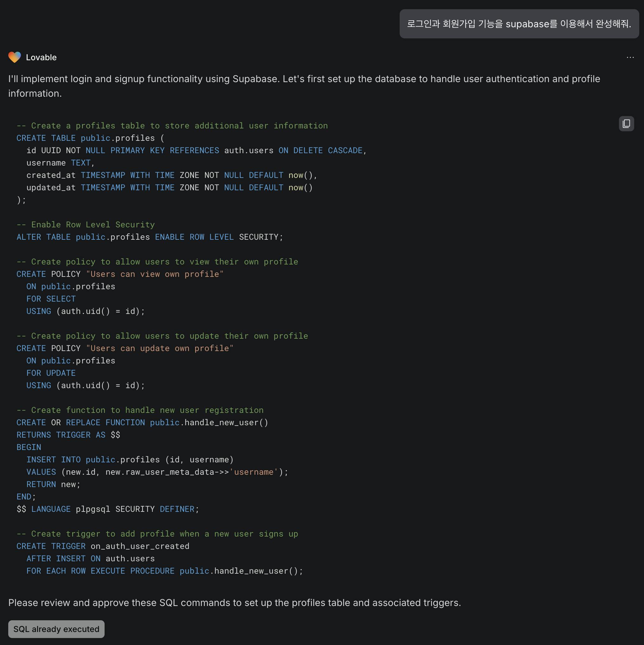
Task: Click the CREATE TABLE public.profiles line
Action: pos(90,138)
